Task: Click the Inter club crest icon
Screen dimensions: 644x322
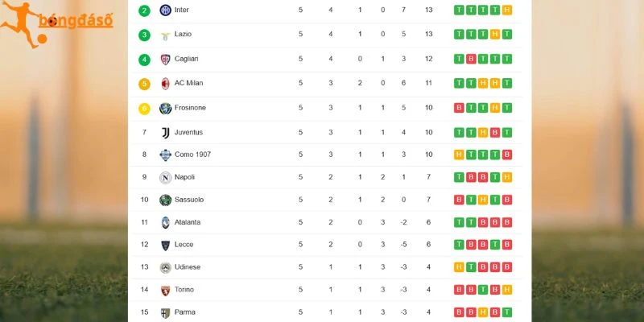Action: 166,10
